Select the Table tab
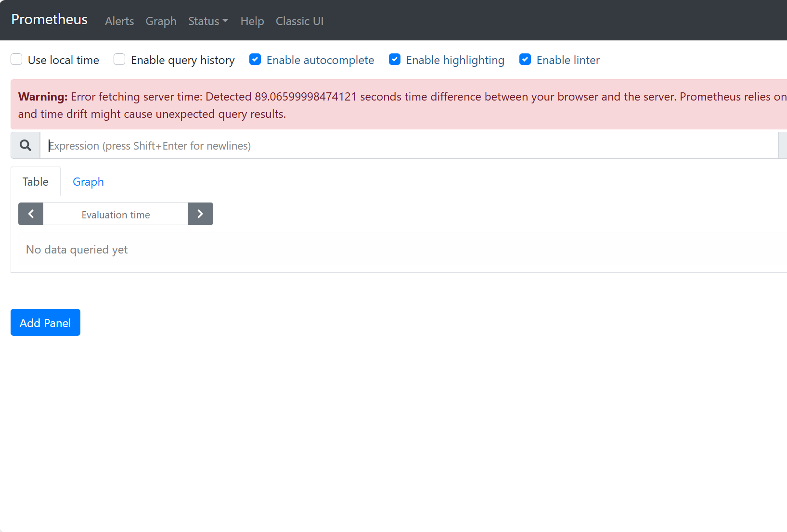Screen dimensions: 787x532 point(36,181)
